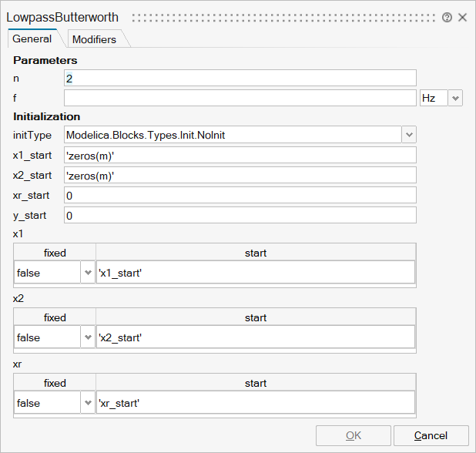The width and height of the screenshot is (476, 453).
Task: Expand the initType dropdown
Action: (x=408, y=135)
